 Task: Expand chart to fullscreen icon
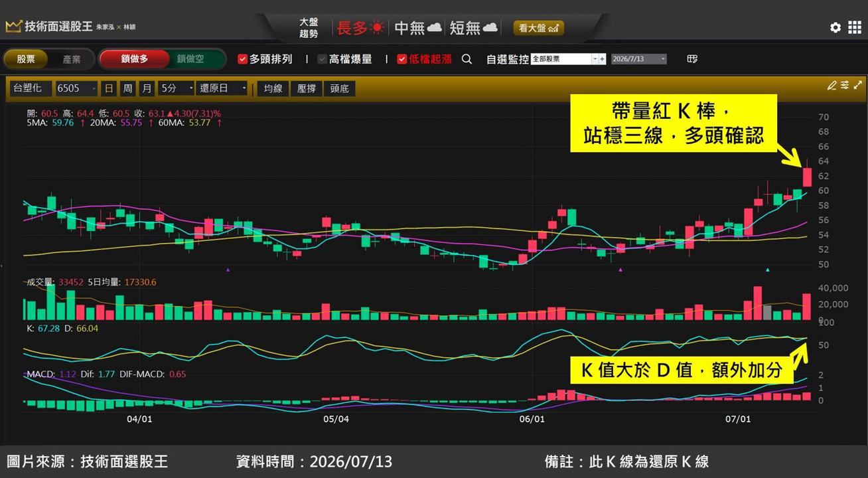point(857,85)
